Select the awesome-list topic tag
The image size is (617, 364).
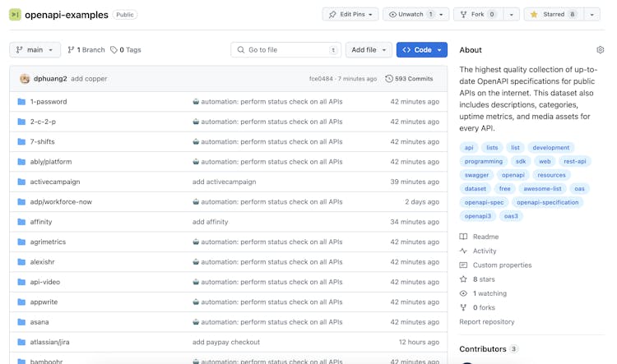coord(542,189)
